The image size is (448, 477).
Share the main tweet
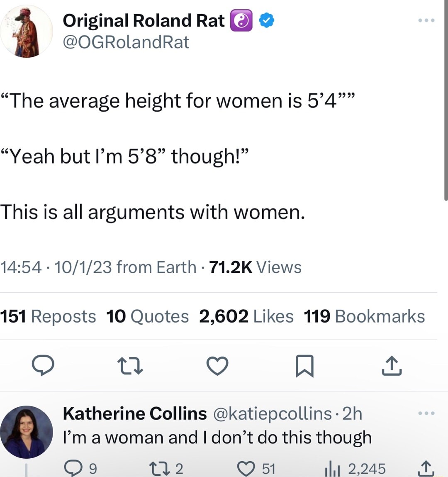pos(392,365)
